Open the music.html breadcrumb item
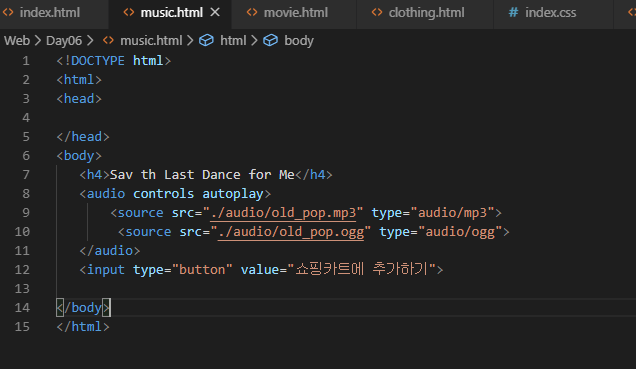The height and width of the screenshot is (369, 636). [x=151, y=41]
